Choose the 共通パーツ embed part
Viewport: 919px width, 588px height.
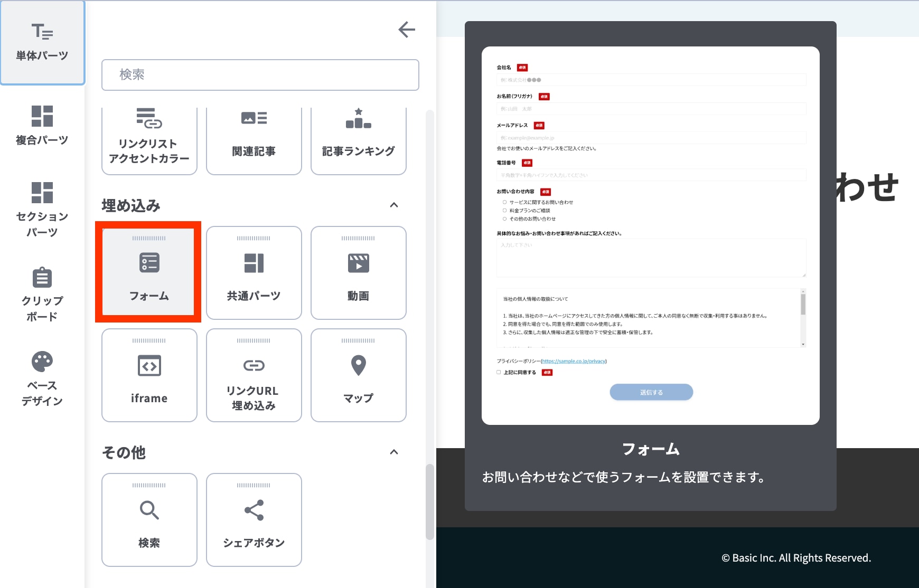coord(254,273)
